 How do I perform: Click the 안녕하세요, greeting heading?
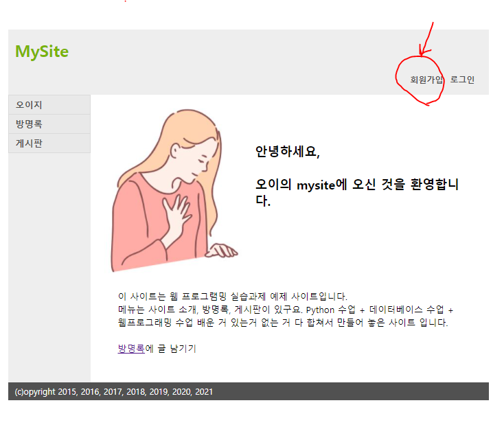(x=287, y=151)
